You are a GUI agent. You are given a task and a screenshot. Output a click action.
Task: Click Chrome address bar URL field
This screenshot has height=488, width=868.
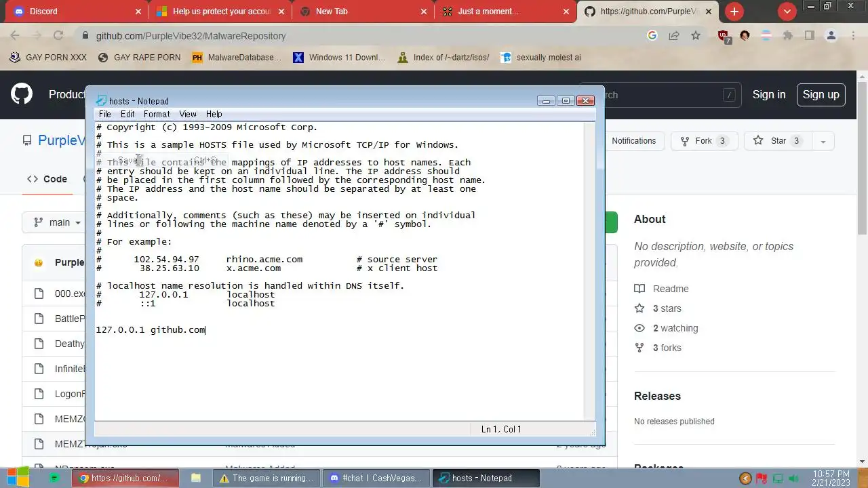click(x=366, y=36)
